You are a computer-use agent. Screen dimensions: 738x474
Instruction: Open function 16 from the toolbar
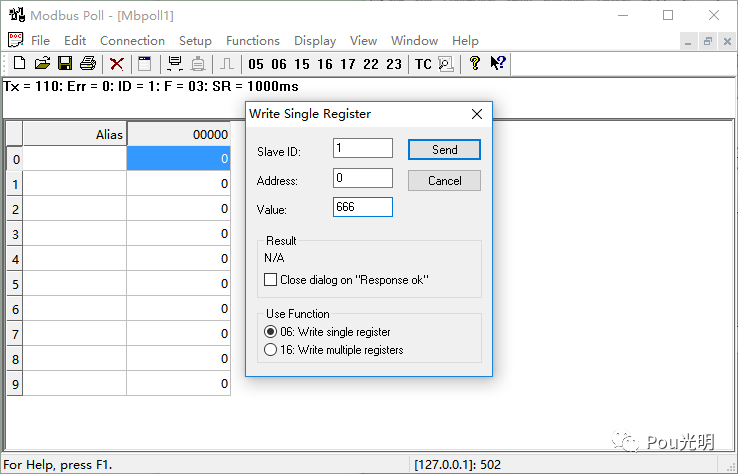click(x=325, y=64)
